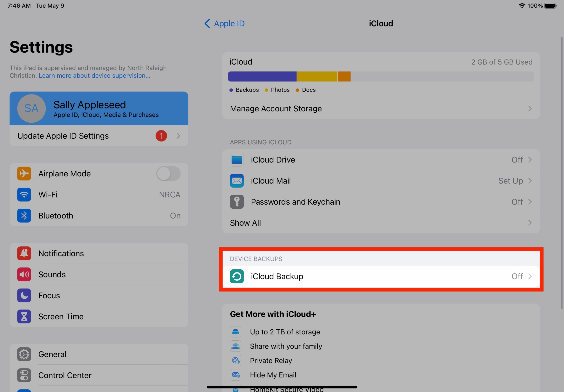This screenshot has width=564, height=392.
Task: Tap the Sounds speaker icon
Action: (24, 275)
